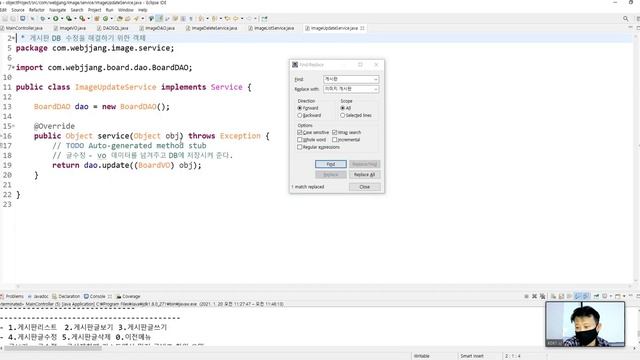The image size is (640, 360).
Task: Enable Incremental checkbox
Action: [335, 140]
